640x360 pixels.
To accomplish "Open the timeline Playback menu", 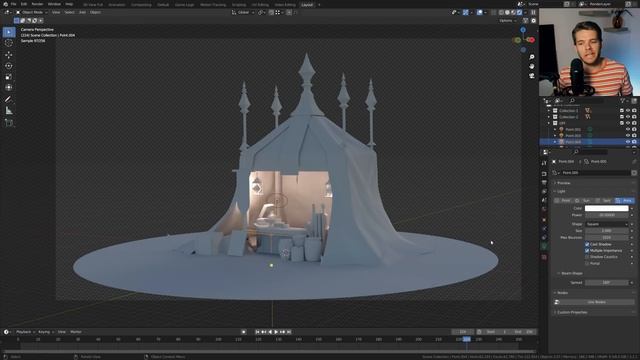I will [x=24, y=332].
